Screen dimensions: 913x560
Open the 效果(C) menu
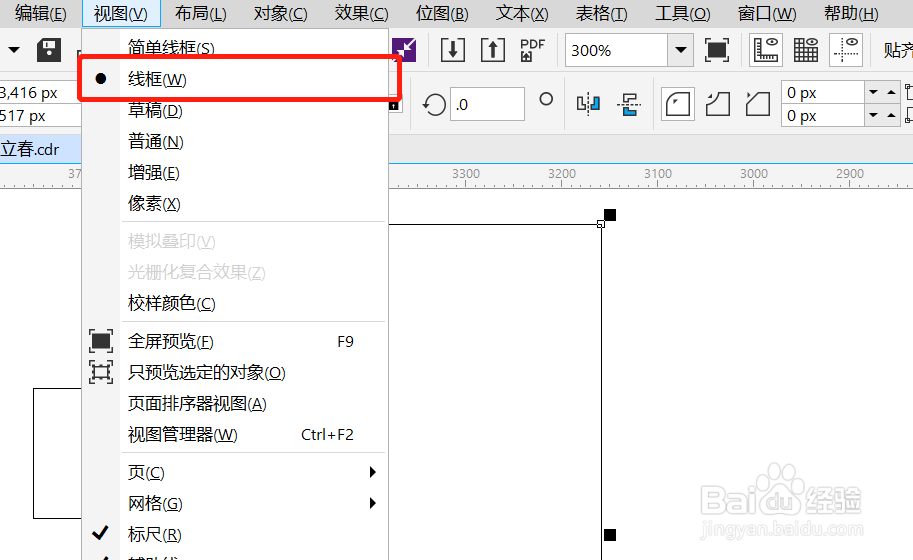point(361,13)
